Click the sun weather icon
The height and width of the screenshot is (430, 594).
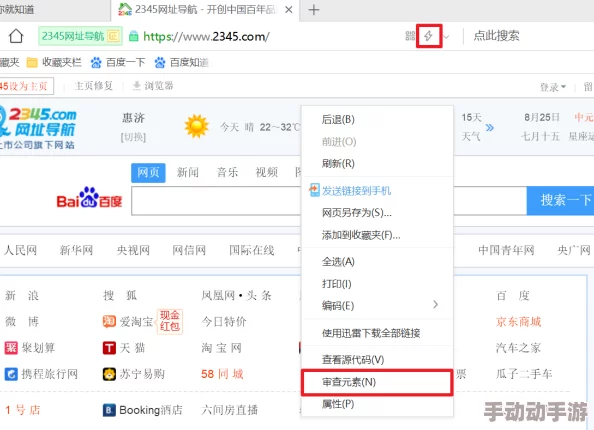point(196,126)
